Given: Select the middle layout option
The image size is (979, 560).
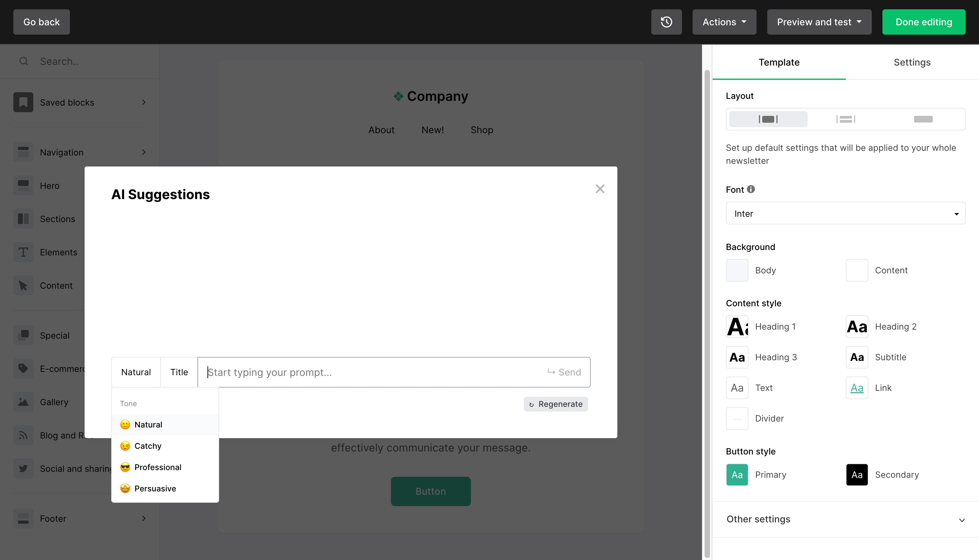Looking at the screenshot, I should [x=845, y=119].
